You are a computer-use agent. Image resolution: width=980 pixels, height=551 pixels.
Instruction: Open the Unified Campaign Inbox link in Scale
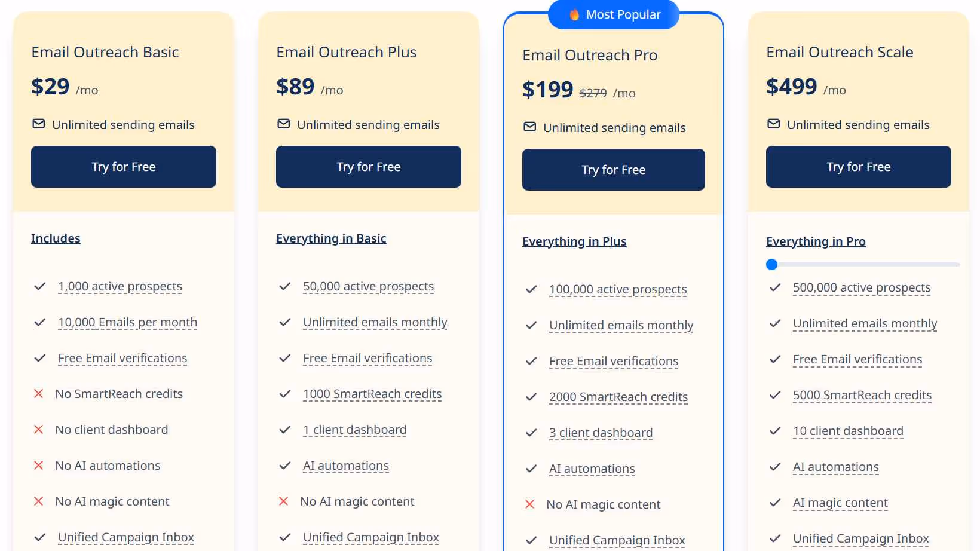860,538
